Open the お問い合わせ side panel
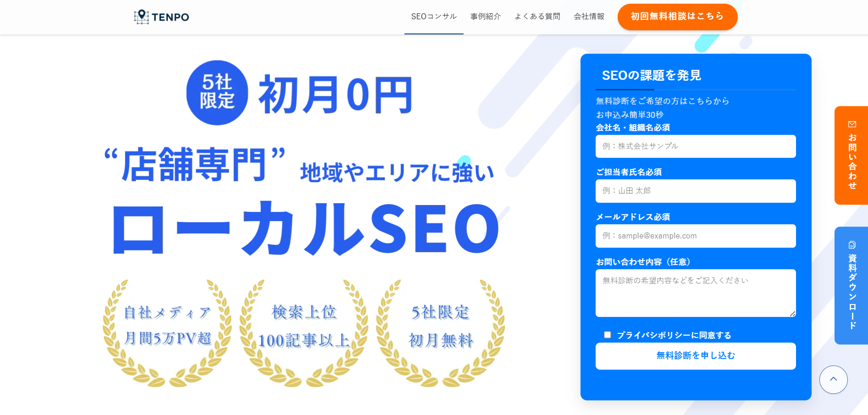 (851, 156)
